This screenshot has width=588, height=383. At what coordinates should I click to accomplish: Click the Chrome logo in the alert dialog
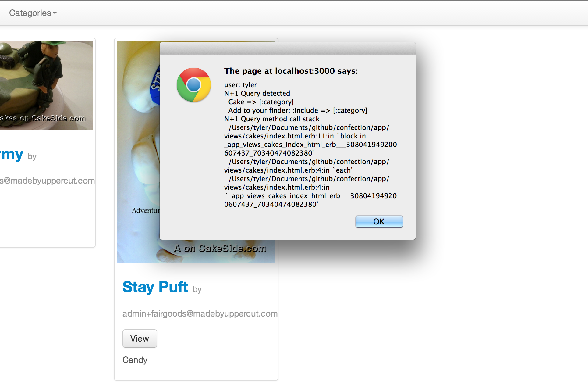[193, 85]
